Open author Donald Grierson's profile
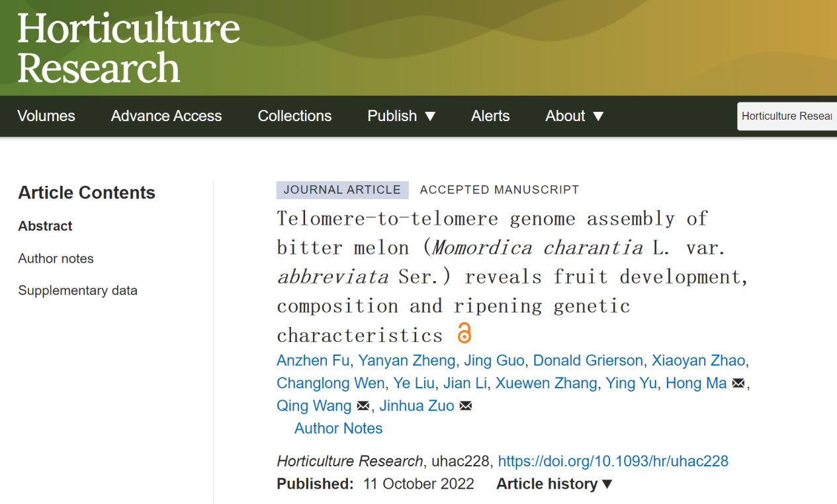 (588, 360)
